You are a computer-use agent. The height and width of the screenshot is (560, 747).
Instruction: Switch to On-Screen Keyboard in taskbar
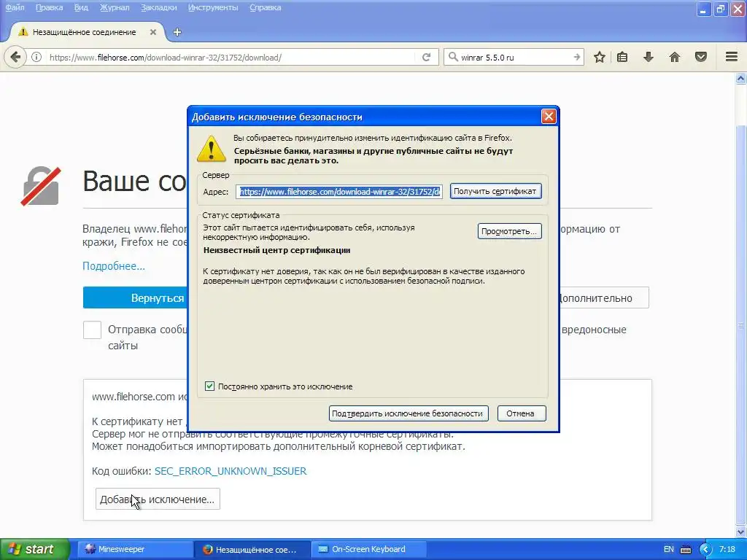coord(368,549)
